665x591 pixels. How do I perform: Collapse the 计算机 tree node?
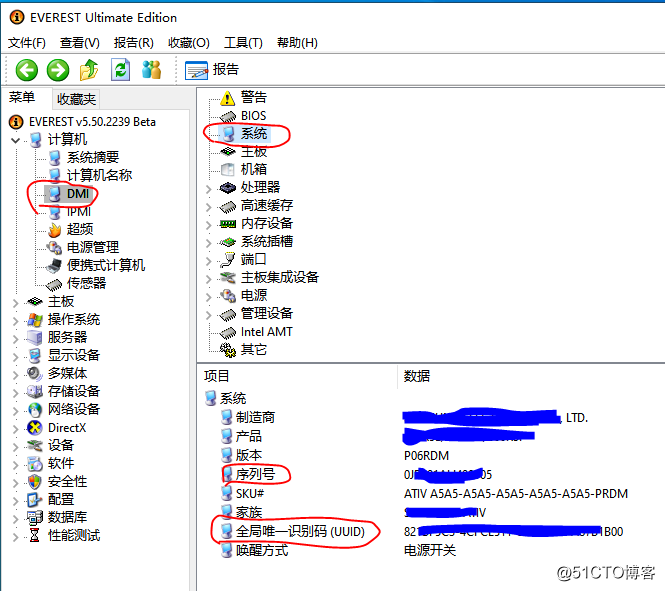point(16,140)
